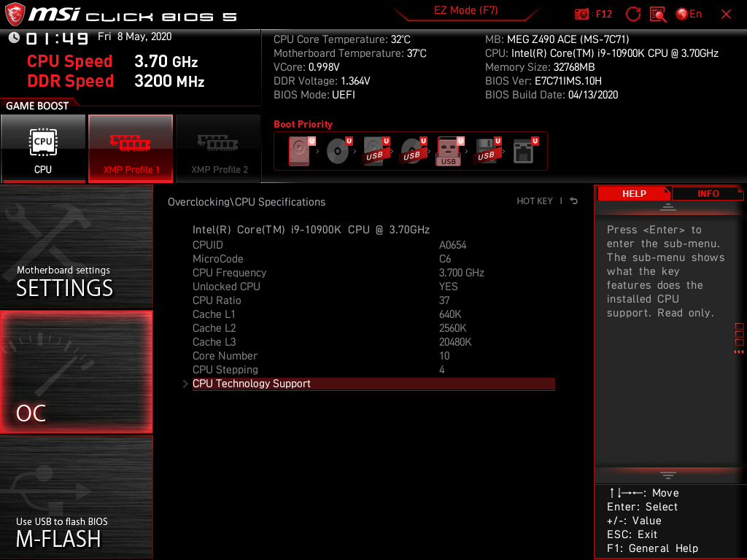Image resolution: width=747 pixels, height=560 pixels.
Task: Click the side panel triple-arrow expander
Action: point(738,352)
